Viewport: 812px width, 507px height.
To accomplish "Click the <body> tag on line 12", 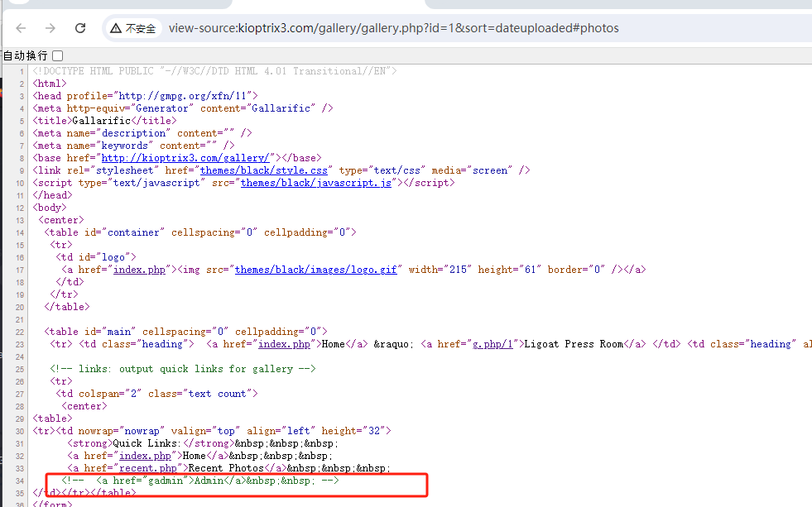I will tap(50, 208).
